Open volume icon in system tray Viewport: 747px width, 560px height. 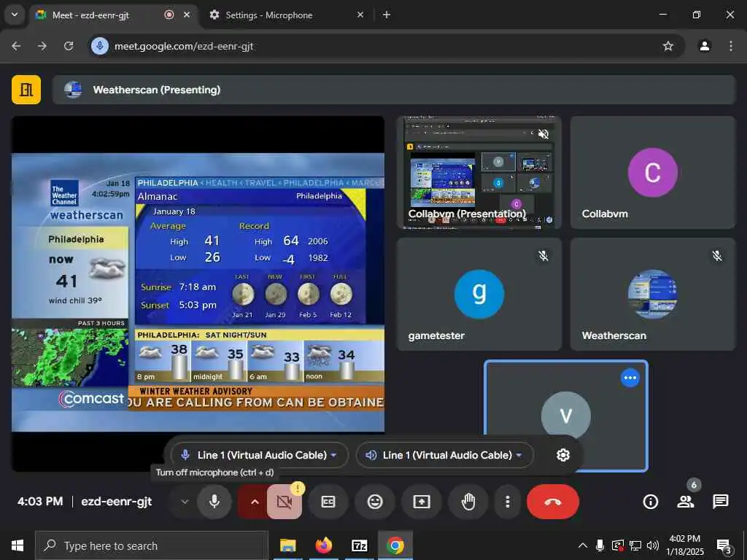(653, 545)
